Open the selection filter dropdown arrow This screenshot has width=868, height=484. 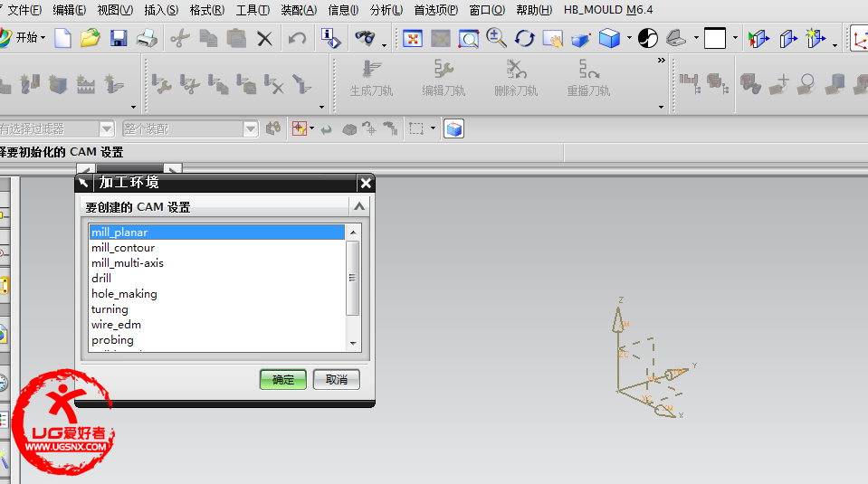[x=106, y=129]
